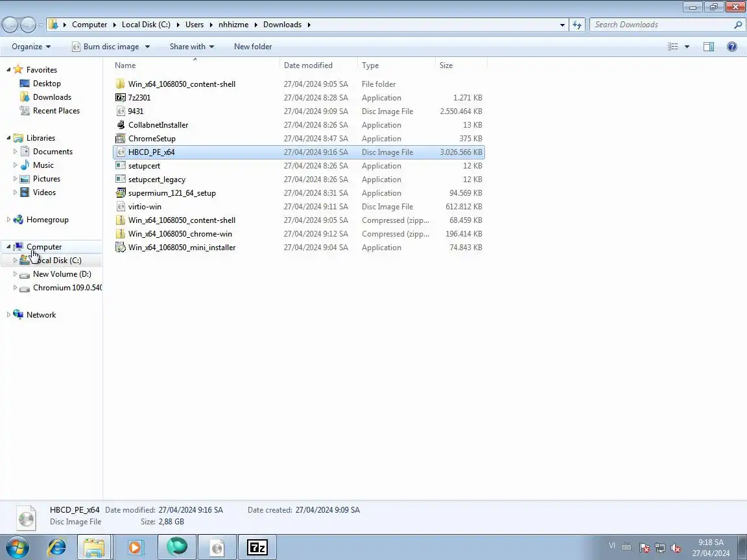Expand the Documents library

[15, 152]
